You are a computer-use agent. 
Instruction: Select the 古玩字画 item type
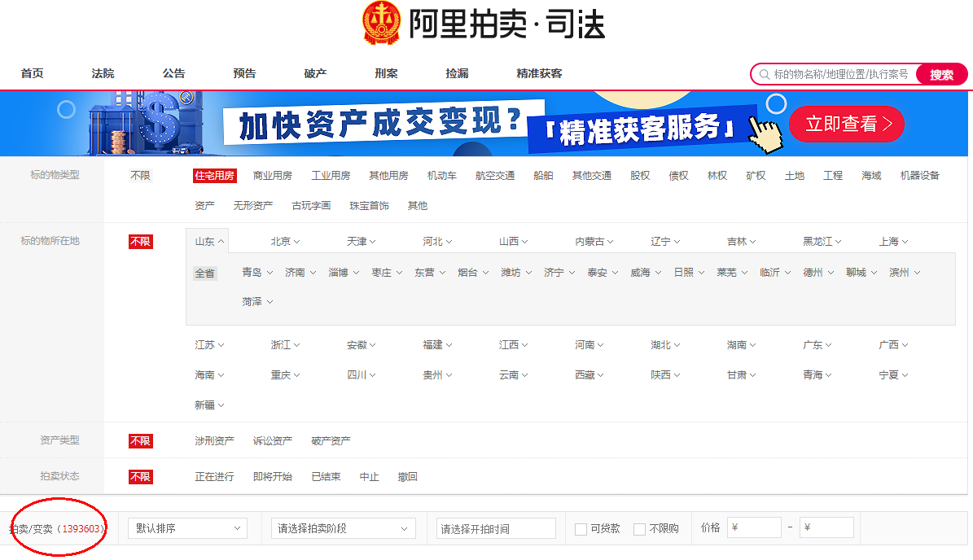[311, 205]
